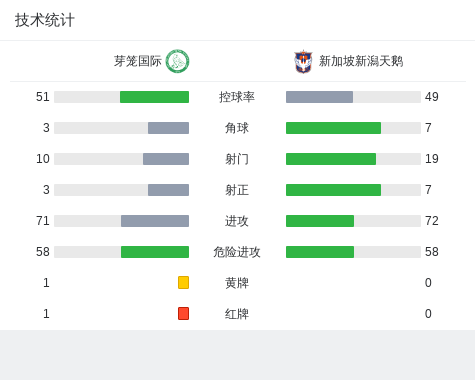The image size is (475, 380).
Task: Click the 红牌 stat label
Action: (x=237, y=314)
